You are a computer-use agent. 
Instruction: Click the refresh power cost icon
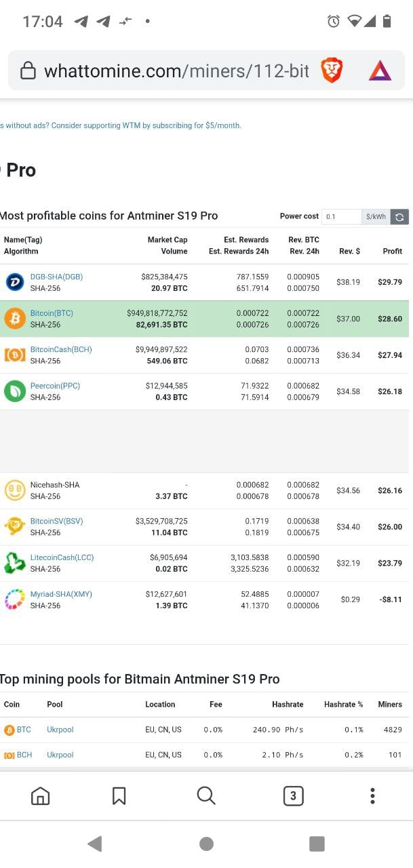[399, 217]
